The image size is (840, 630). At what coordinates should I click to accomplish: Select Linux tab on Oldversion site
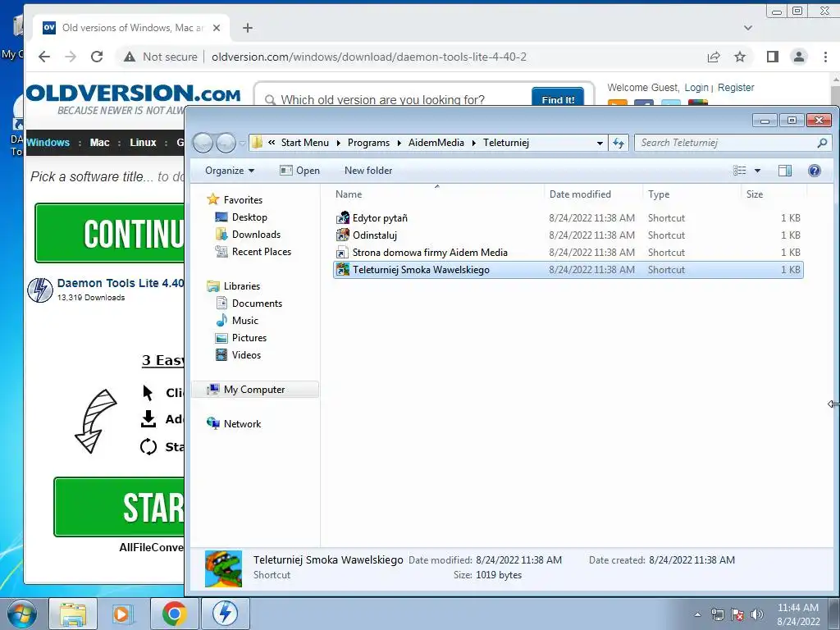click(x=143, y=143)
